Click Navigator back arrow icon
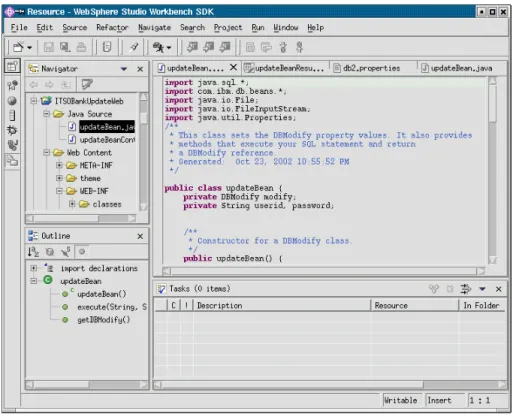Image resolution: width=513 pixels, height=417 pixels. 34,85
